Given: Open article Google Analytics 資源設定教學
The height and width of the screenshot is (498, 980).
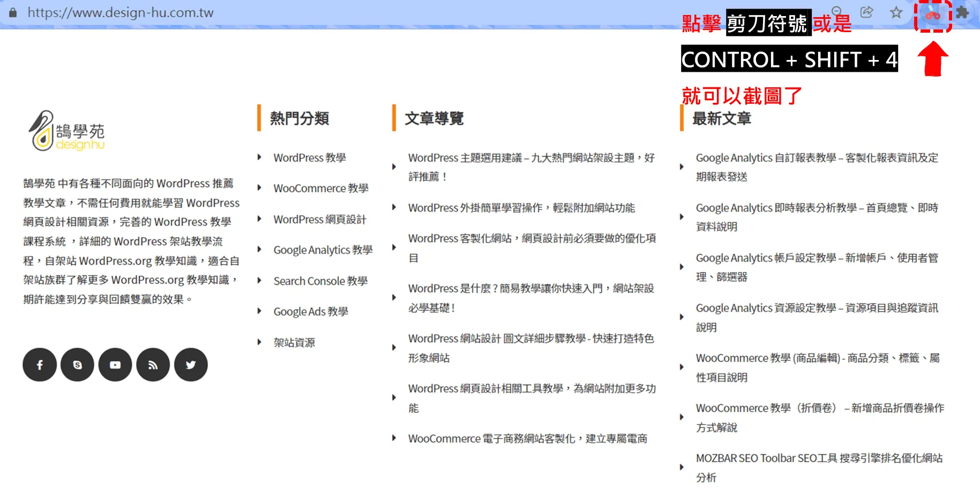Looking at the screenshot, I should (817, 317).
